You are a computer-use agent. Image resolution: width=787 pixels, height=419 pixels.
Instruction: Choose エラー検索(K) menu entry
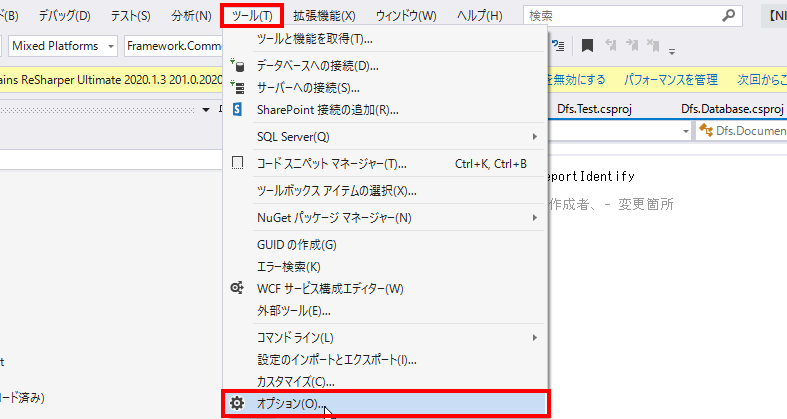click(x=385, y=267)
